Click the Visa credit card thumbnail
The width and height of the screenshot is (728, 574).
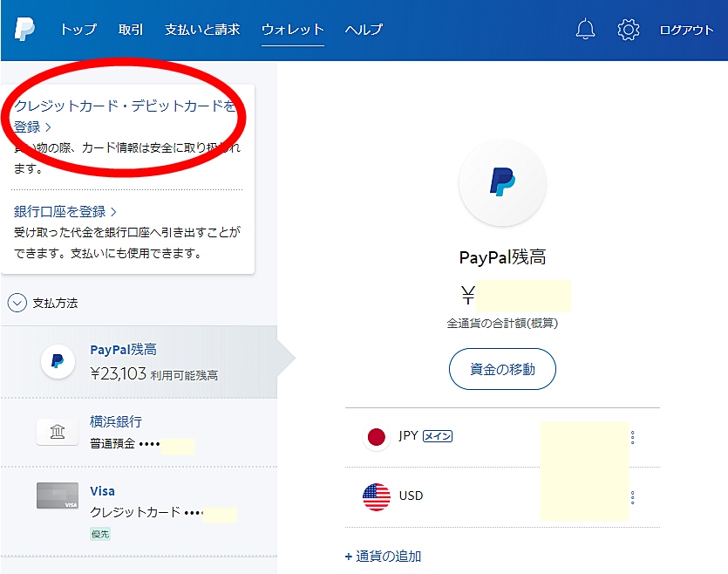coord(58,495)
